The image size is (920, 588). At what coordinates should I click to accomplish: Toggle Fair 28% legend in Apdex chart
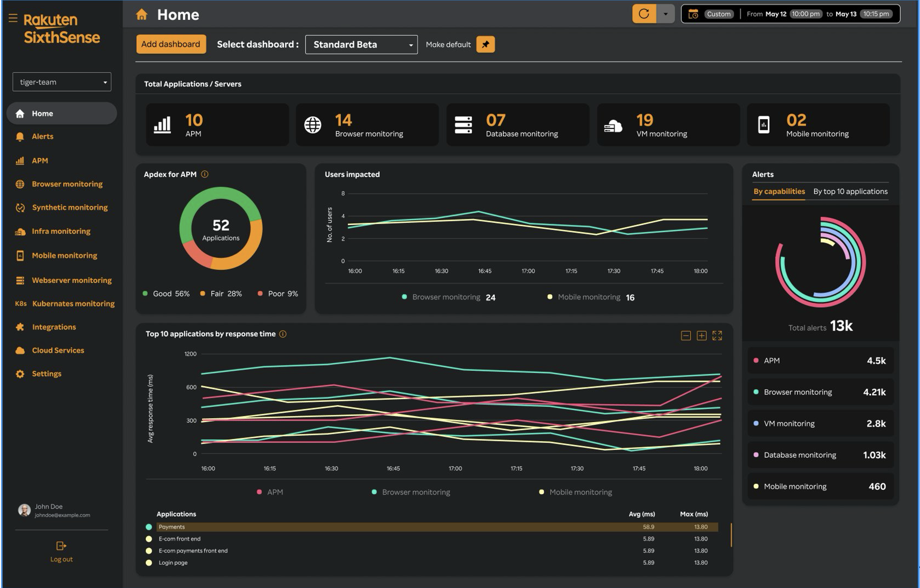pyautogui.click(x=221, y=294)
